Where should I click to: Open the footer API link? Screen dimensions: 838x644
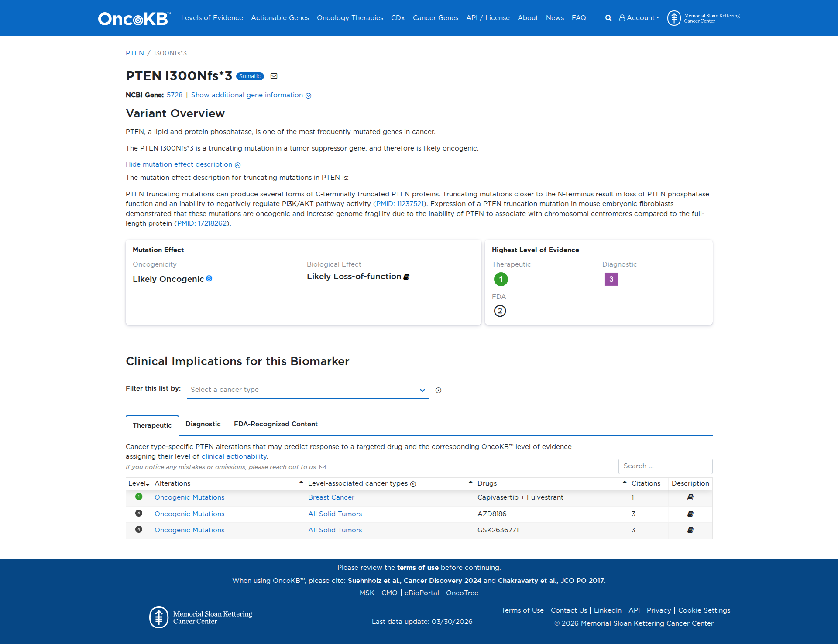pos(634,610)
